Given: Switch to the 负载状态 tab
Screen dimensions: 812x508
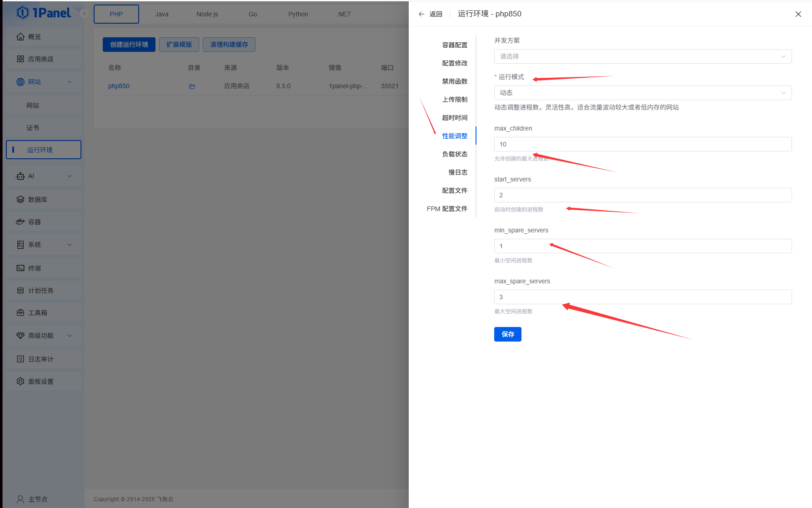Looking at the screenshot, I should click(x=455, y=154).
